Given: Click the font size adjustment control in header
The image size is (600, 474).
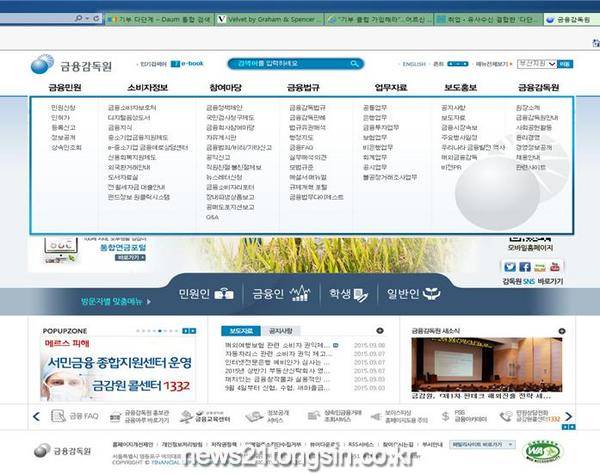Looking at the screenshot, I should coord(458,64).
